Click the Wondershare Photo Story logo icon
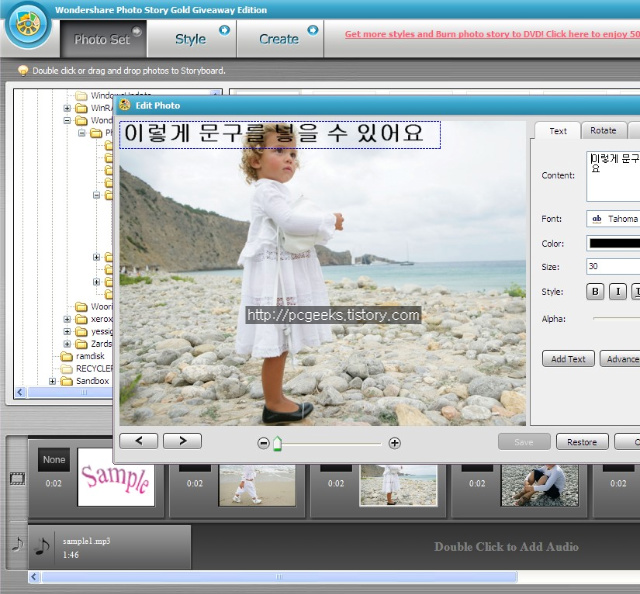640x594 pixels. point(28,25)
